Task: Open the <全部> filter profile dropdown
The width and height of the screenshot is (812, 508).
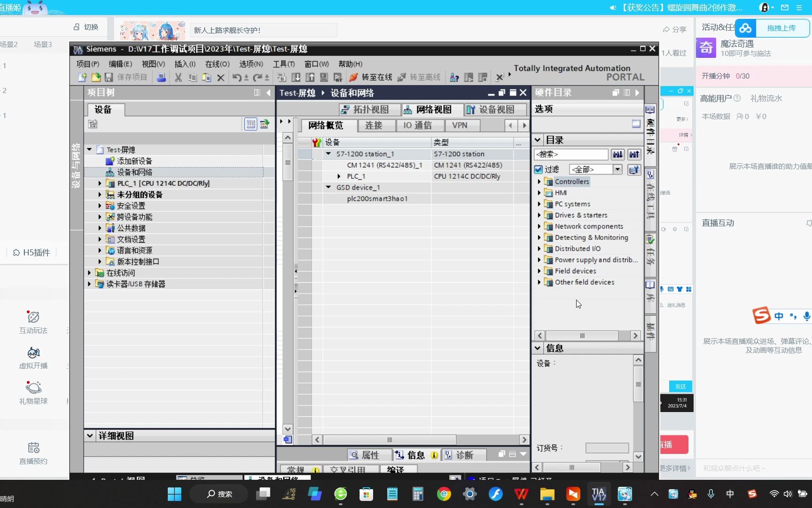Action: tap(617, 169)
